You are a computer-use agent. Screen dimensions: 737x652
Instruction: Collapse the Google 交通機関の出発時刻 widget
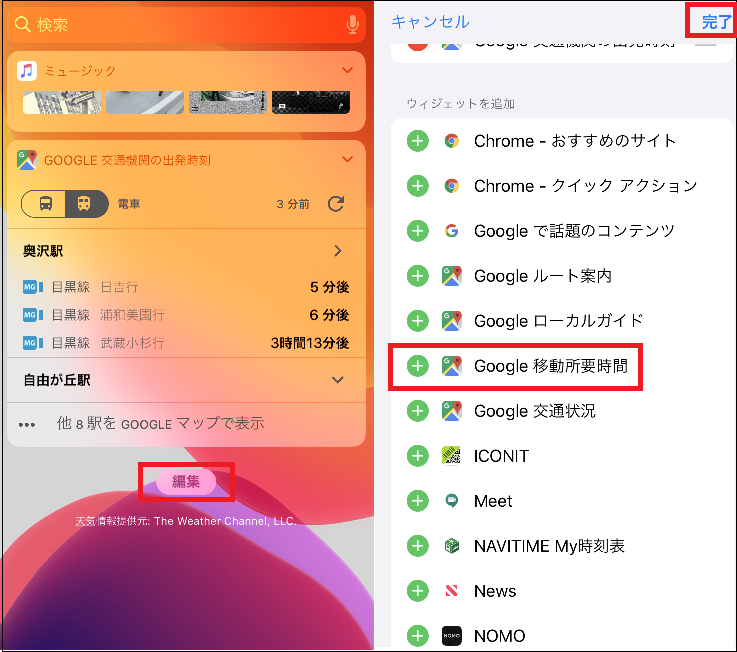tap(347, 159)
